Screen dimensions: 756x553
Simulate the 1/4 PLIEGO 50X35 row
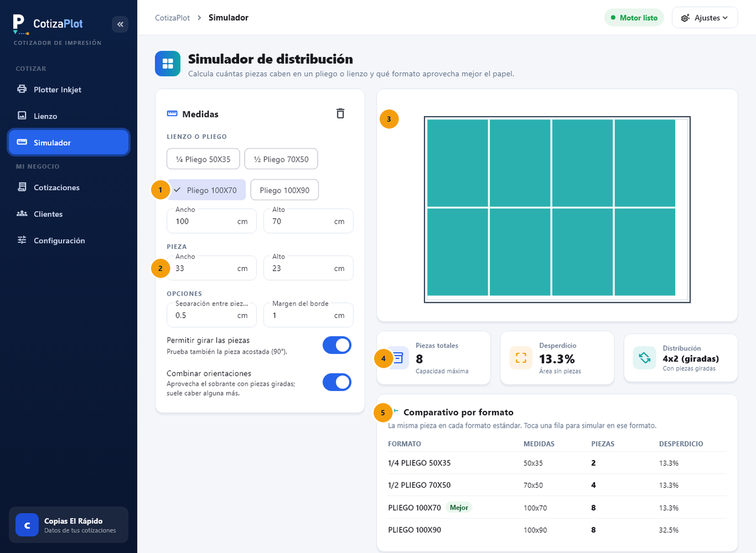point(557,463)
